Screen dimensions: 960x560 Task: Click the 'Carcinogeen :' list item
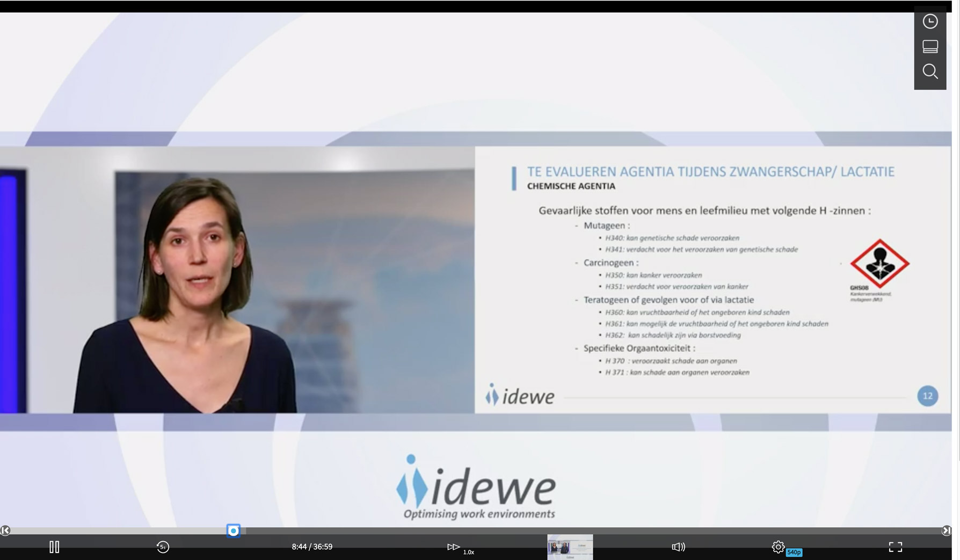611,263
